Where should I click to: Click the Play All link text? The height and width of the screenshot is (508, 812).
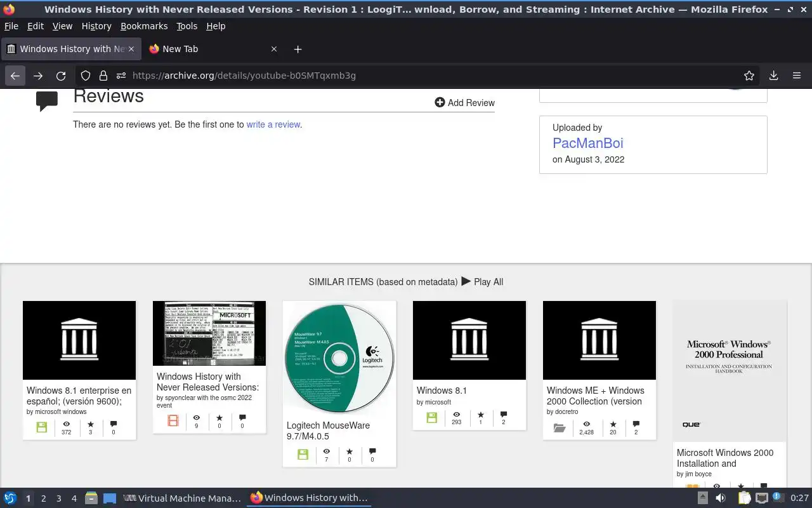(488, 281)
